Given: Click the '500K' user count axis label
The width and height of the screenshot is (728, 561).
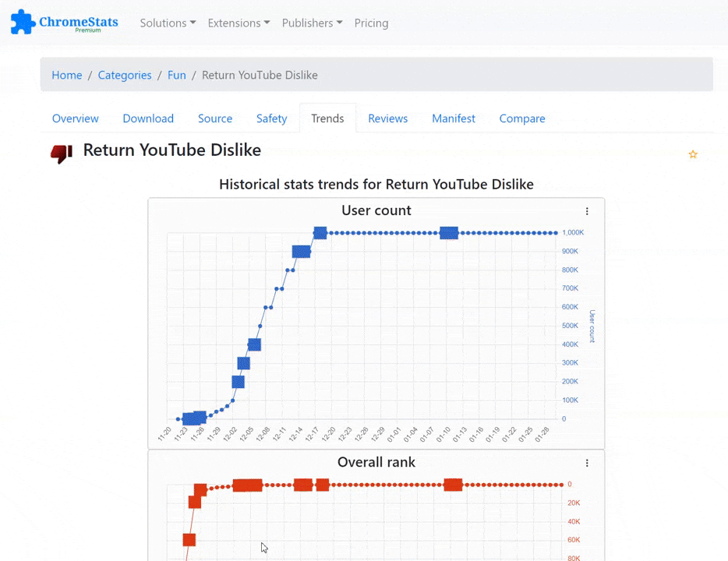Looking at the screenshot, I should click(x=570, y=326).
